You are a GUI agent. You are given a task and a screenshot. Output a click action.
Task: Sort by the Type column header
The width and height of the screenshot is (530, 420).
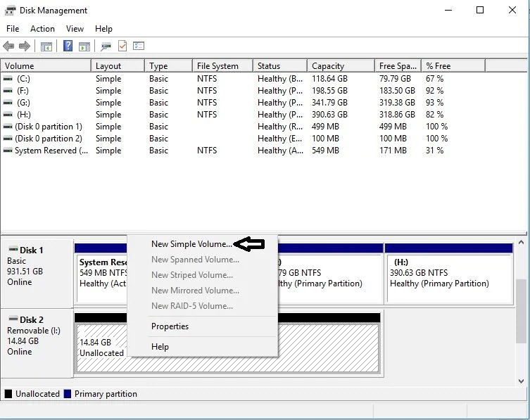(x=169, y=66)
